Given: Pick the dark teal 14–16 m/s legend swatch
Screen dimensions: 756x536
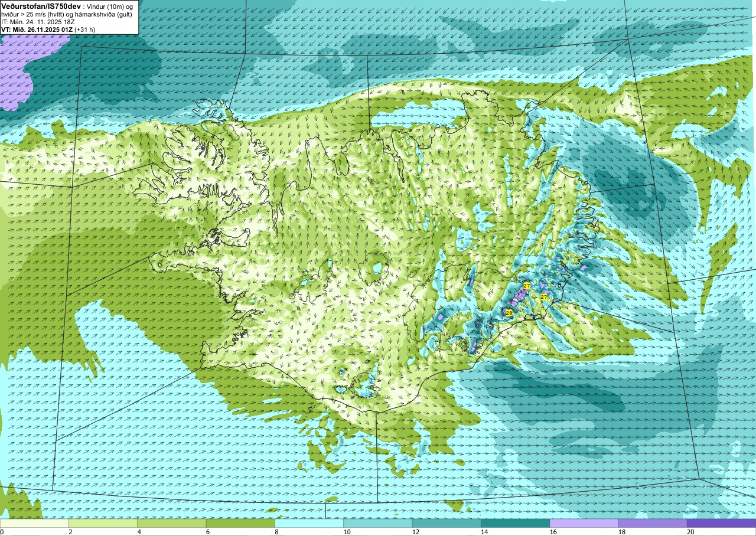Looking at the screenshot, I should click(x=515, y=523).
